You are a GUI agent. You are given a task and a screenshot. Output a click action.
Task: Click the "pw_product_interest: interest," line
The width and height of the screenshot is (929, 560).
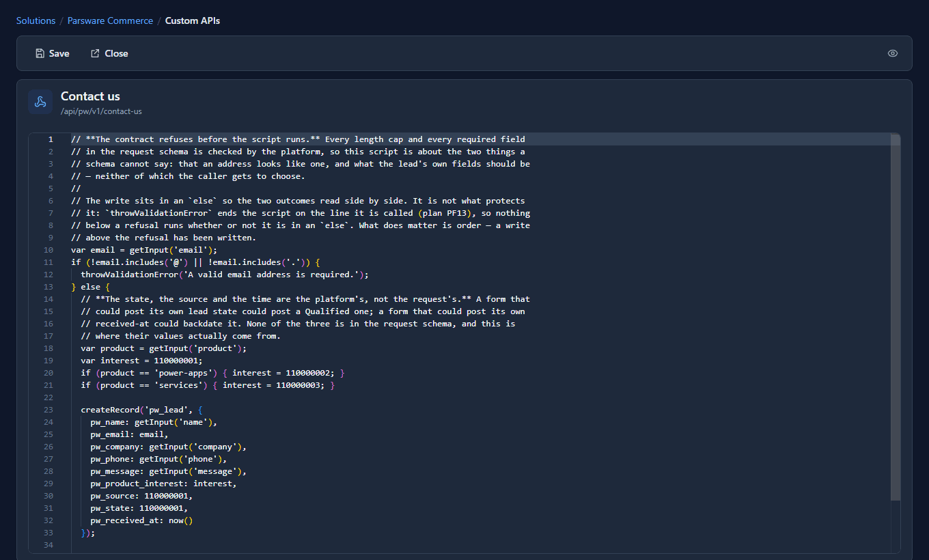(x=163, y=484)
